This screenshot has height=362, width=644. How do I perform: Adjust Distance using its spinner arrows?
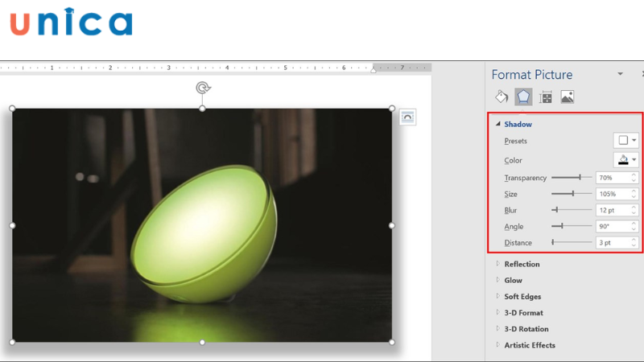pyautogui.click(x=634, y=243)
